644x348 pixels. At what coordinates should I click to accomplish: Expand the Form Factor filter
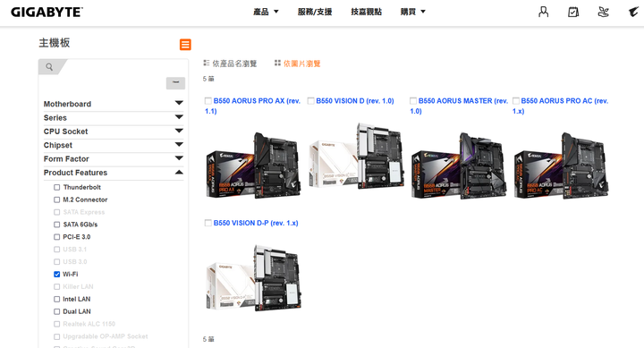pos(114,159)
